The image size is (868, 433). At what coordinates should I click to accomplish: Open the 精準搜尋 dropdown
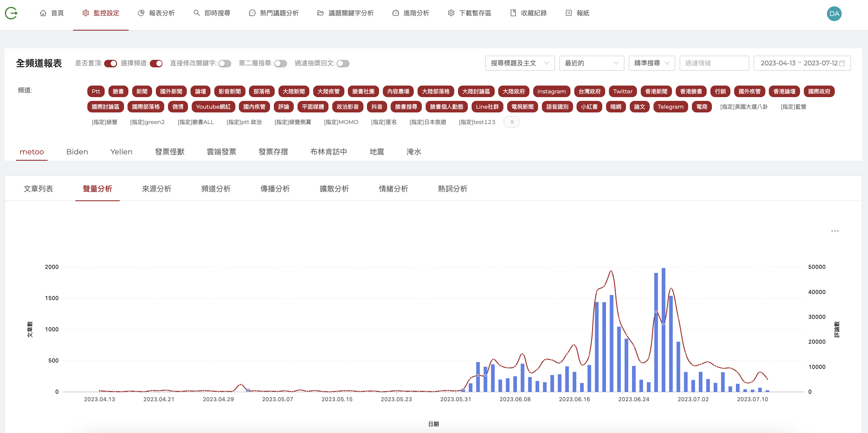(x=651, y=63)
